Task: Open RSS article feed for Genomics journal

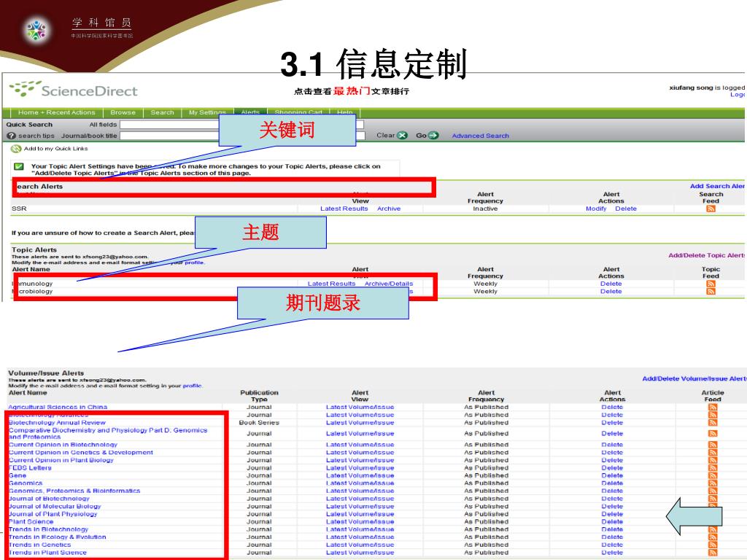Action: pos(713,483)
